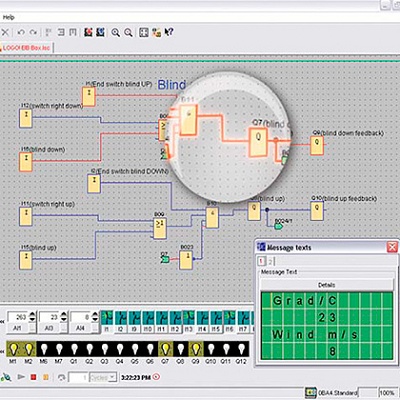The width and height of the screenshot is (400, 400).
Task: Click the context help cursor icon
Action: click(x=169, y=32)
